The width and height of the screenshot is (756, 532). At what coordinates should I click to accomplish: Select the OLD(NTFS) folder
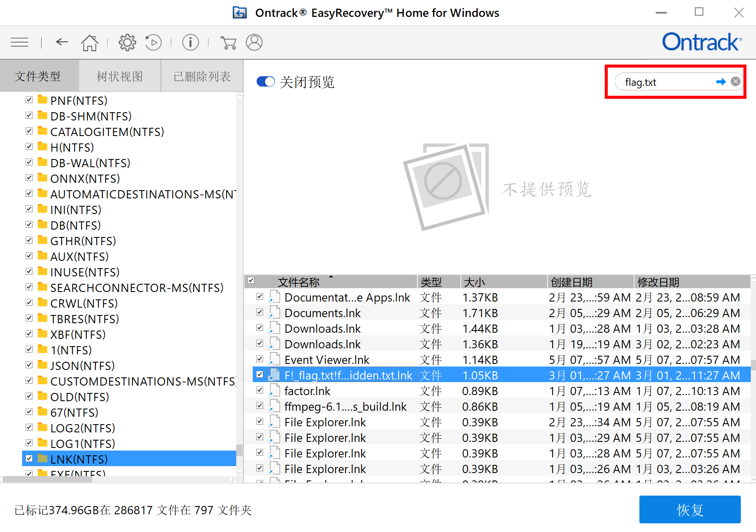[80, 397]
